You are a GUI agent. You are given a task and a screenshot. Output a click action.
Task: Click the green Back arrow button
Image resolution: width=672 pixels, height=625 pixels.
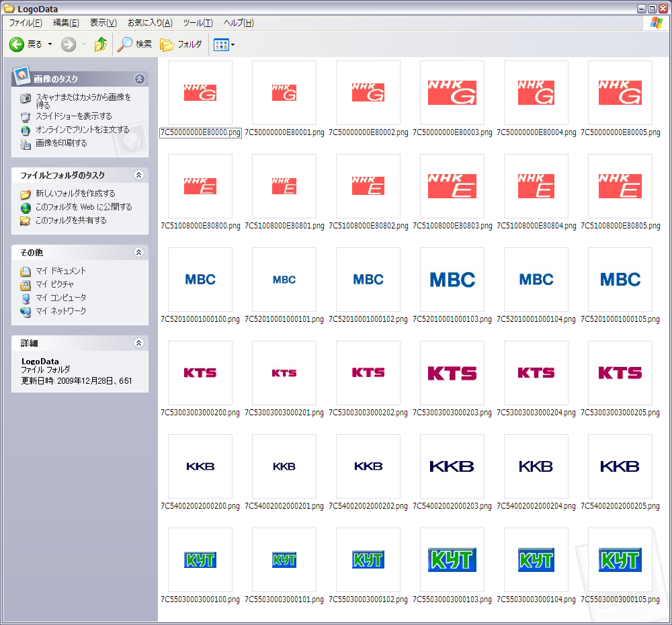point(17,44)
